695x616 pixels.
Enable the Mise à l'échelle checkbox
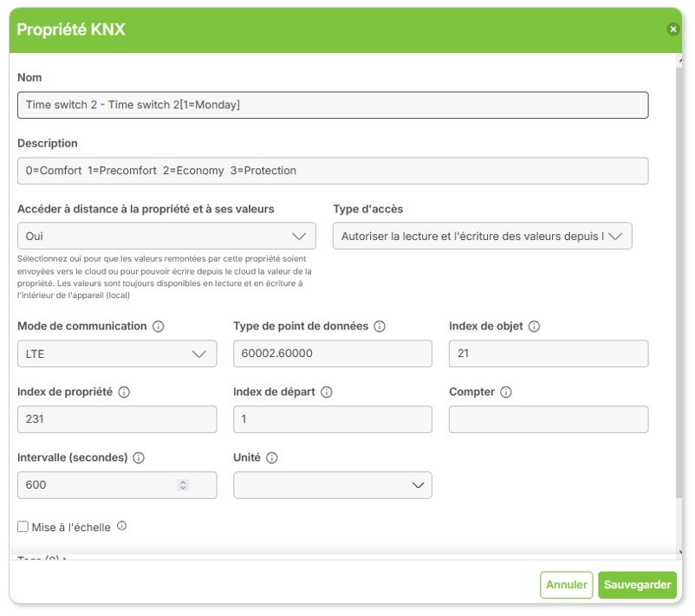point(23,527)
